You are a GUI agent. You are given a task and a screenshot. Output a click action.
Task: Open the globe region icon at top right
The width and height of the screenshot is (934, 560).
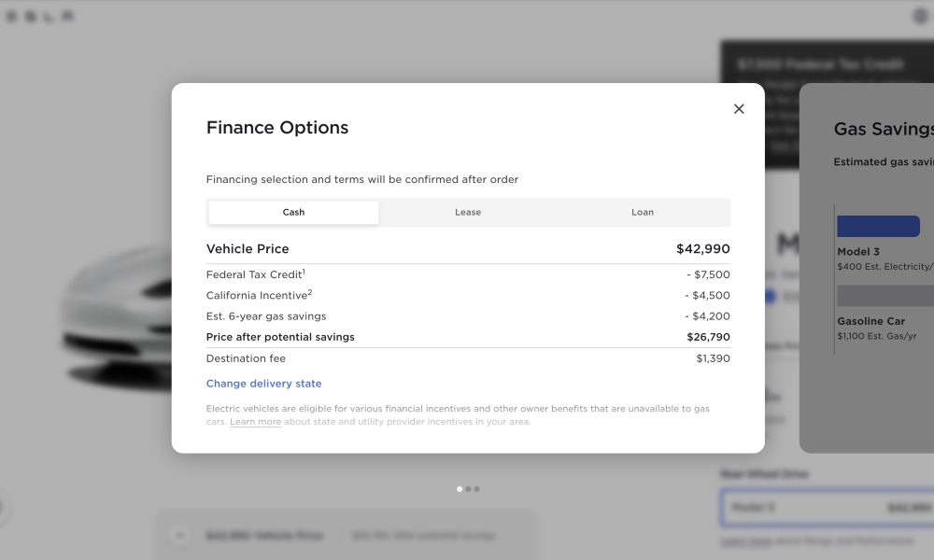tap(921, 16)
